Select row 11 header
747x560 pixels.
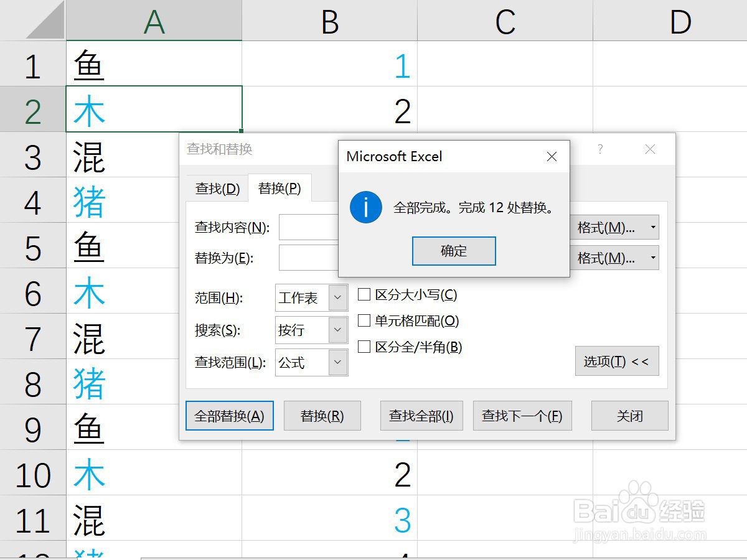coord(32,518)
